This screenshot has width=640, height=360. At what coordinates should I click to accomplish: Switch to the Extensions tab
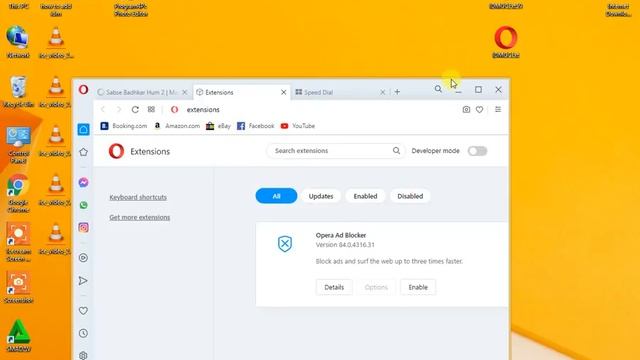coord(241,92)
